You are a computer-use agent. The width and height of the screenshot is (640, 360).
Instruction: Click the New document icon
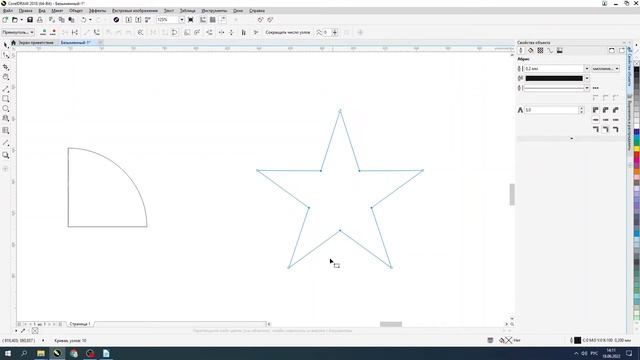point(5,20)
